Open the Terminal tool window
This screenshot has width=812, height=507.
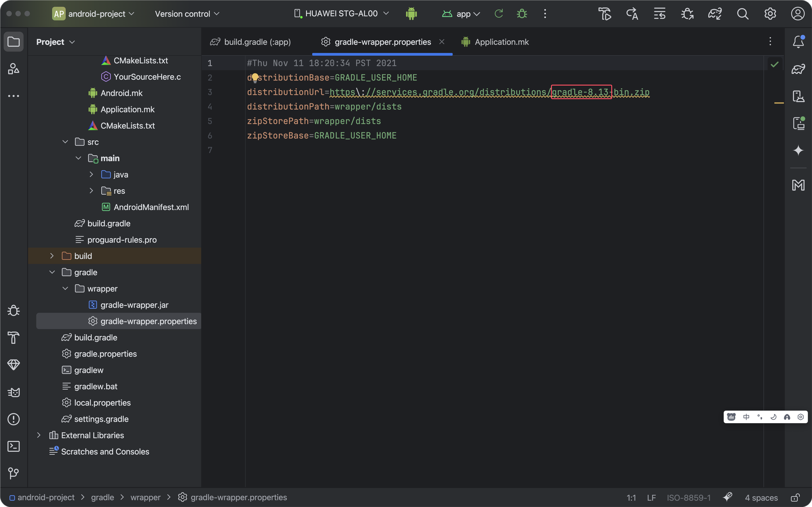pyautogui.click(x=13, y=446)
